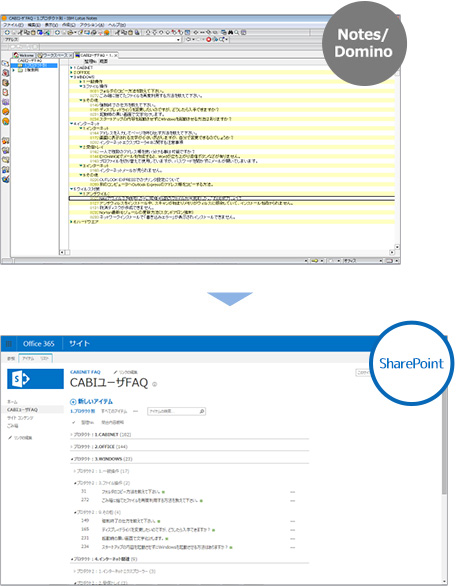Click the search magnifier in list search box
Viewport: 456px width, 586px height.
pyautogui.click(x=202, y=411)
